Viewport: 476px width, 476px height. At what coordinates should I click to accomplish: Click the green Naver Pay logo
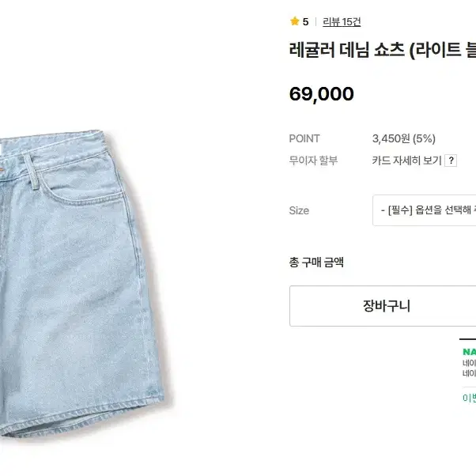pyautogui.click(x=470, y=352)
